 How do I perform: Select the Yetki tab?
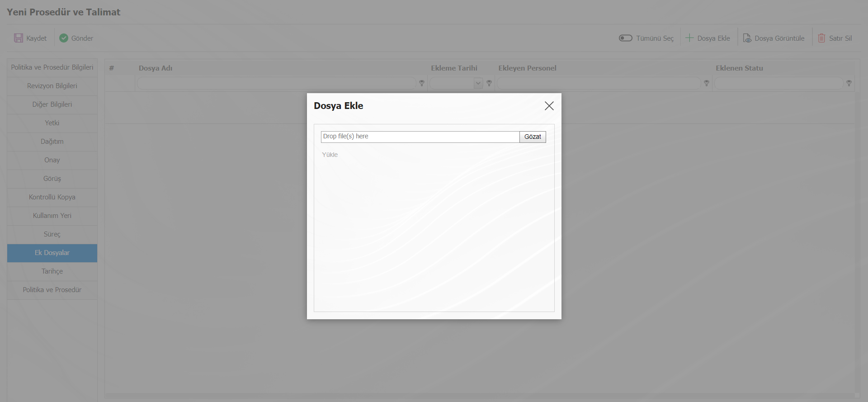pyautogui.click(x=52, y=123)
